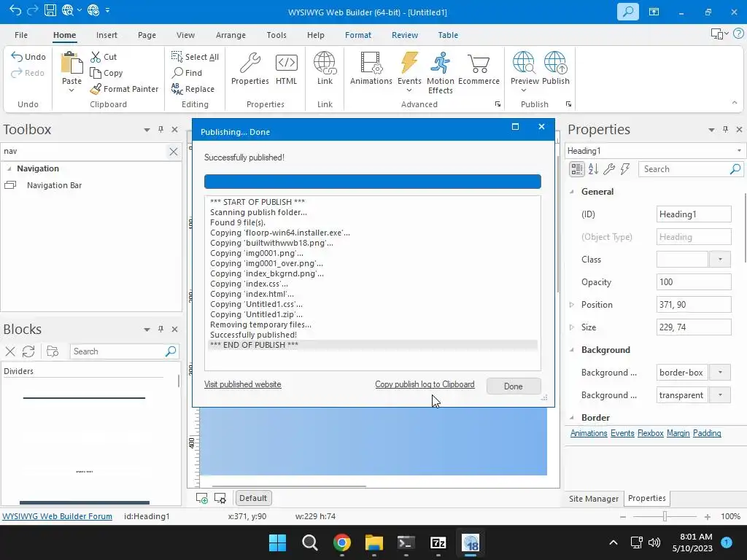747x560 pixels.
Task: Click the Opacity value field
Action: click(693, 282)
